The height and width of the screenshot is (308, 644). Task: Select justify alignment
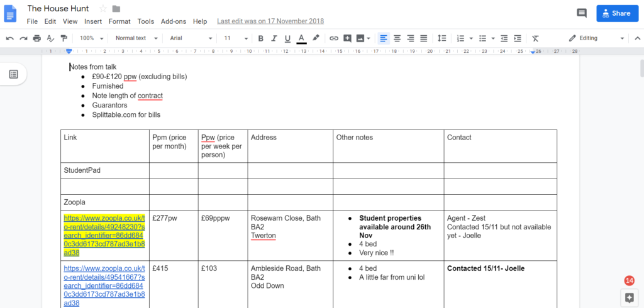[x=424, y=38]
